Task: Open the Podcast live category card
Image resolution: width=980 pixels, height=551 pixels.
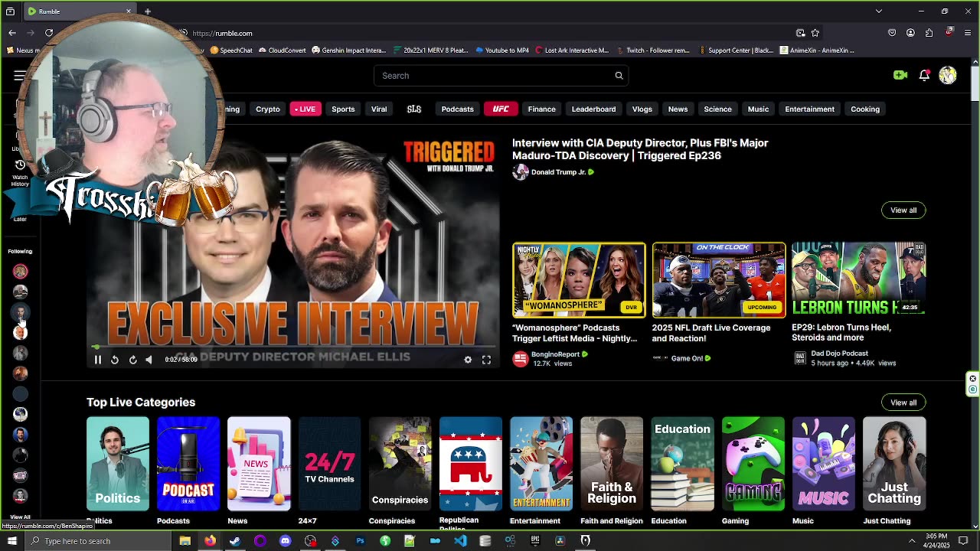Action: [x=188, y=464]
